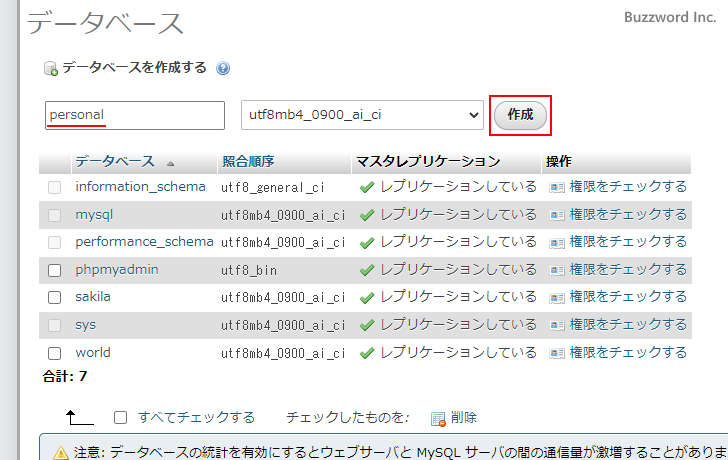Click the privileges icon in the world row

(557, 353)
